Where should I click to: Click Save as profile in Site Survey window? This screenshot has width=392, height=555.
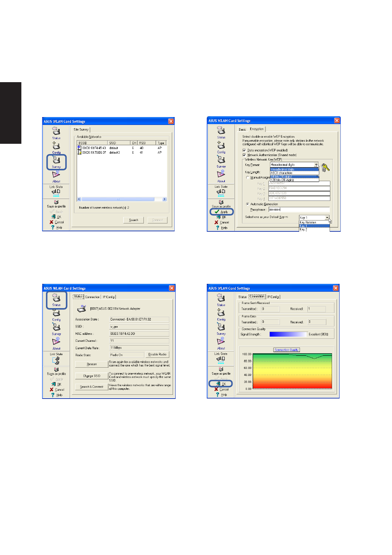click(x=56, y=204)
